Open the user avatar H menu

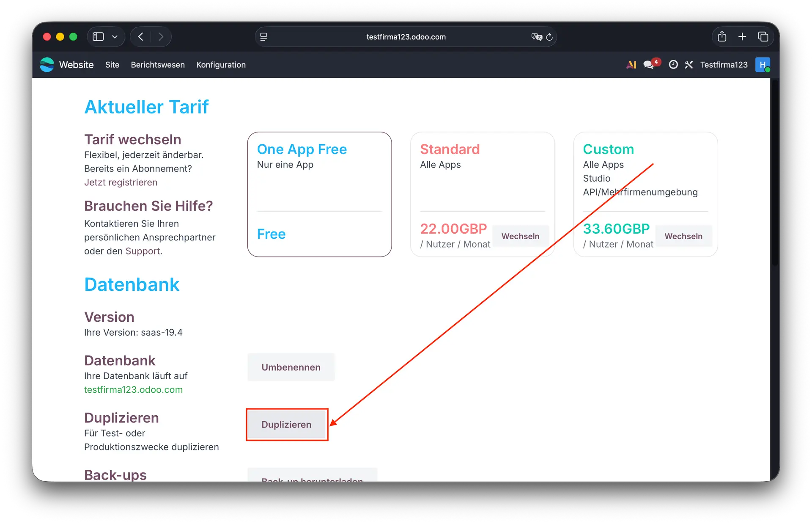click(763, 65)
